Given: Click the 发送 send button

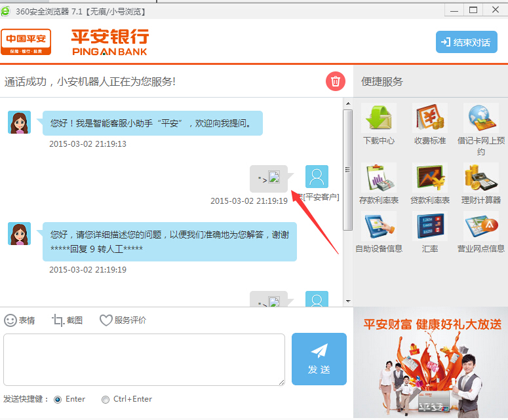Looking at the screenshot, I should coord(319,359).
